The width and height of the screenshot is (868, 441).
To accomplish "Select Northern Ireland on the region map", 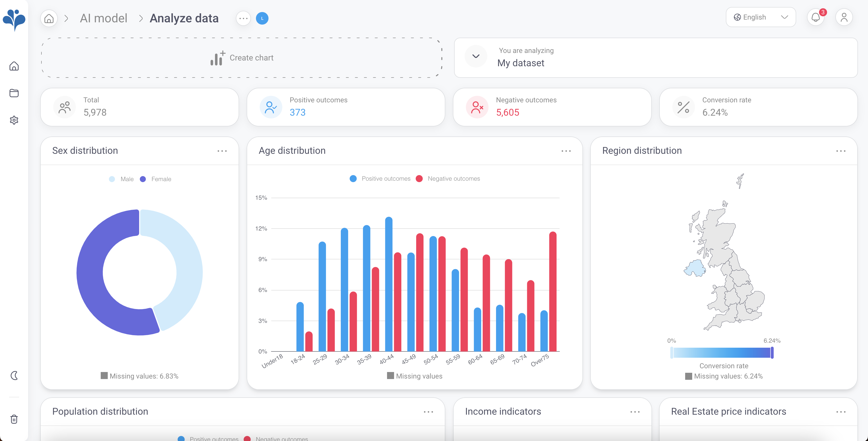I will [x=694, y=268].
